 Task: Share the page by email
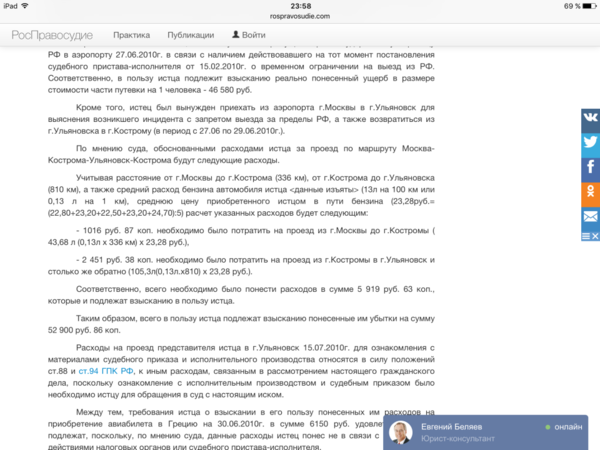tap(590, 215)
